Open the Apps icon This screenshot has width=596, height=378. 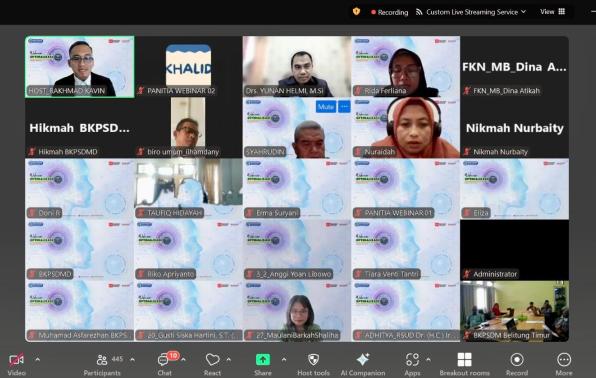pyautogui.click(x=412, y=359)
